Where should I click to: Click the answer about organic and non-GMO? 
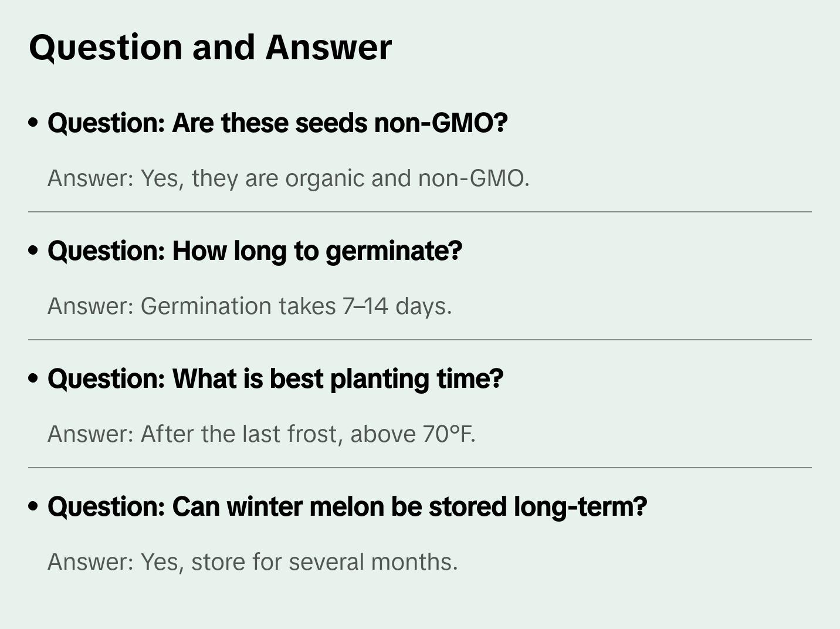[288, 178]
